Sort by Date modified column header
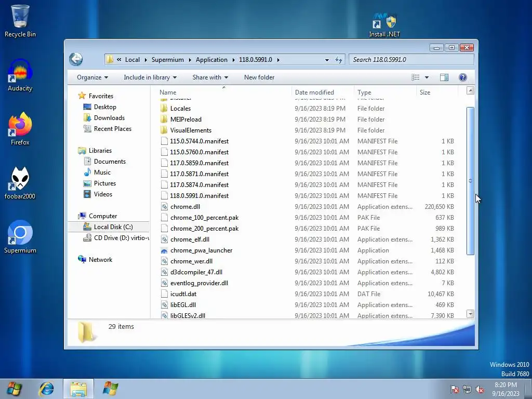Viewport: 532px width, 399px height. 323,92
